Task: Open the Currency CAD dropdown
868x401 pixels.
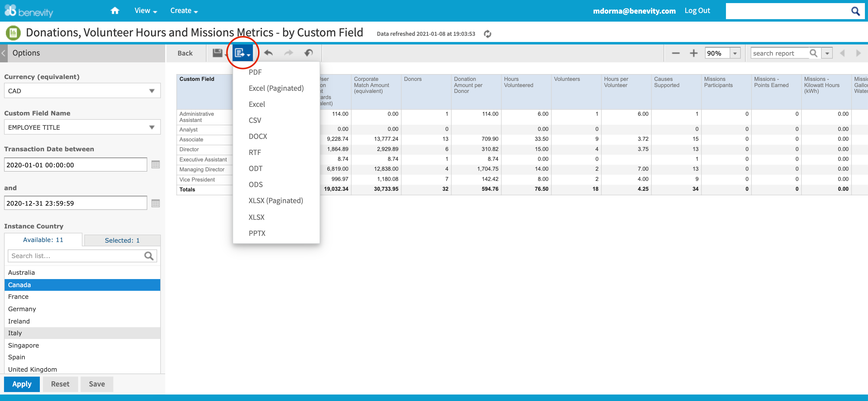Action: click(82, 91)
